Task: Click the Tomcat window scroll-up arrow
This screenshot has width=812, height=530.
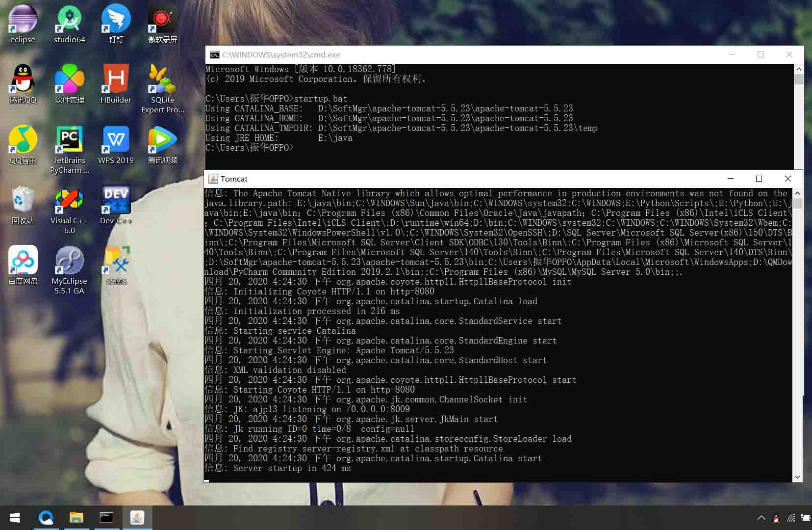Action: pyautogui.click(x=797, y=193)
